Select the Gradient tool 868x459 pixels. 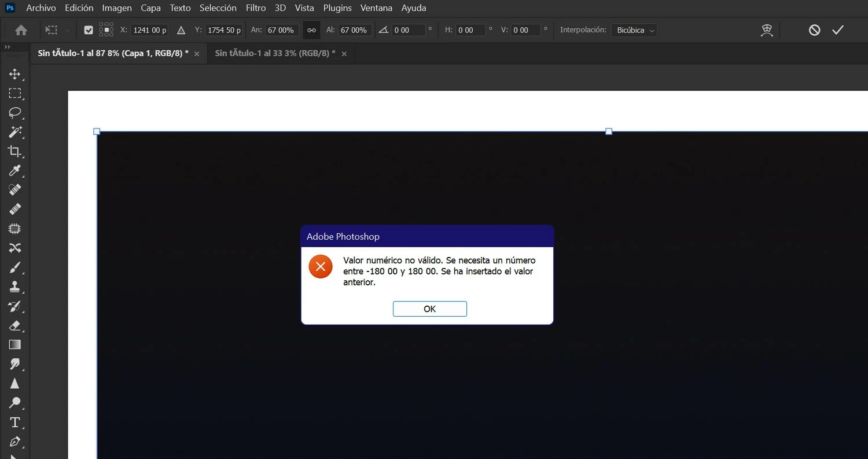pyautogui.click(x=15, y=344)
